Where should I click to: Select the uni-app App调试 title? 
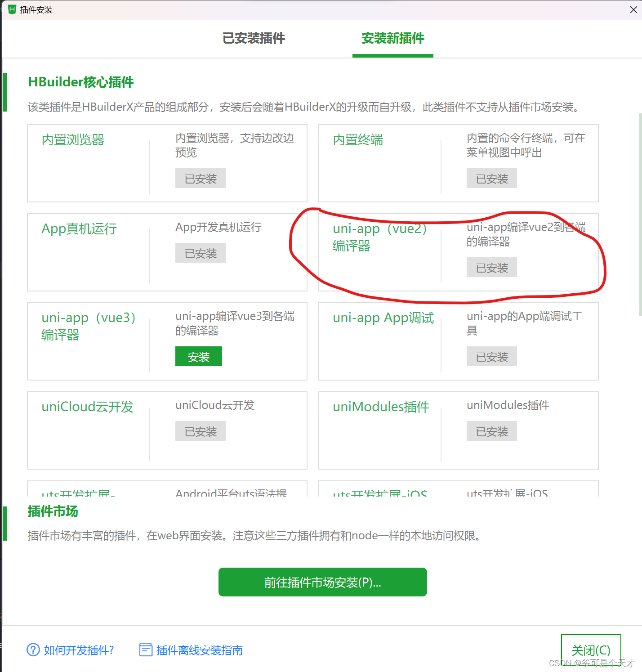pyautogui.click(x=383, y=318)
